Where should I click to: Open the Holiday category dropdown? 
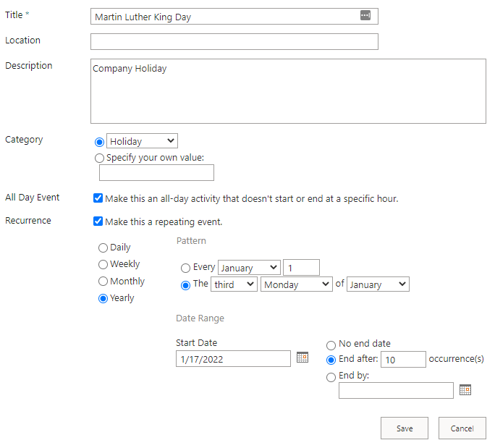click(142, 141)
